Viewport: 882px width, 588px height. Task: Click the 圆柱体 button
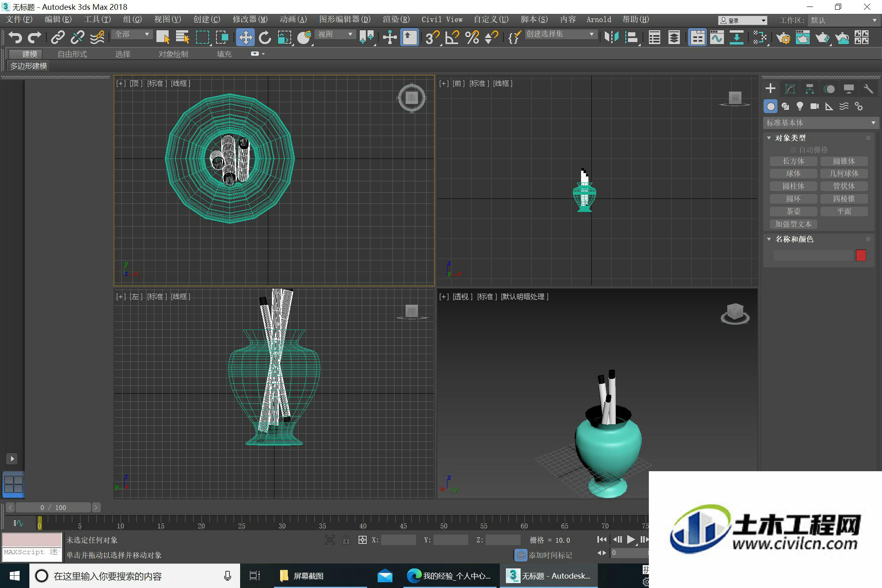[793, 187]
